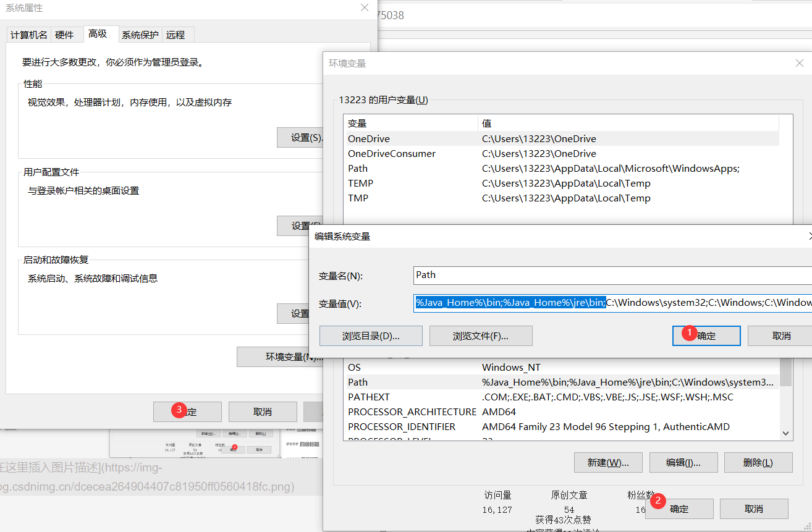Switch to the 计算机名 tab

(29, 35)
